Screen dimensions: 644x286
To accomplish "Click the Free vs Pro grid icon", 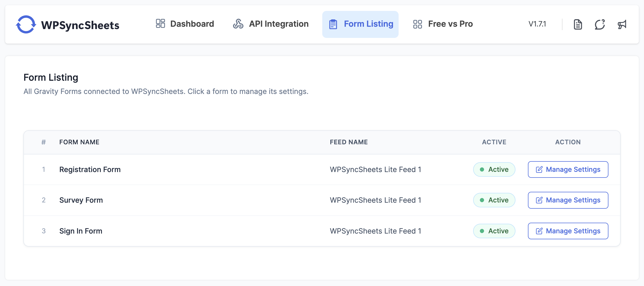I will coord(418,24).
